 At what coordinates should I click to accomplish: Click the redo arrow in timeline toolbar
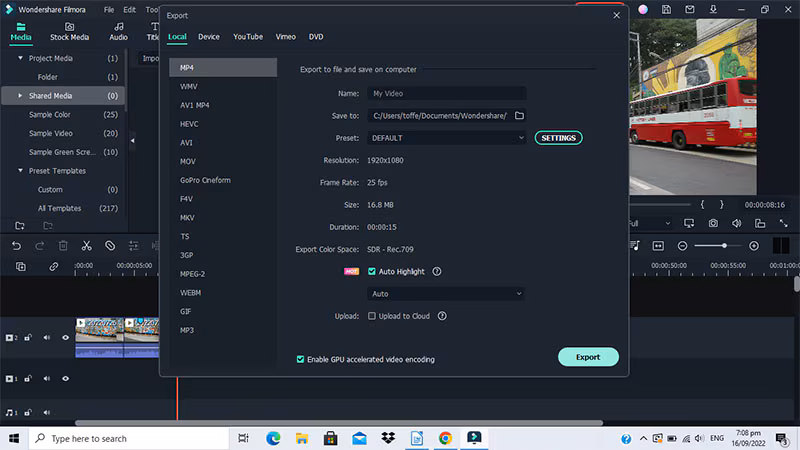coord(40,246)
